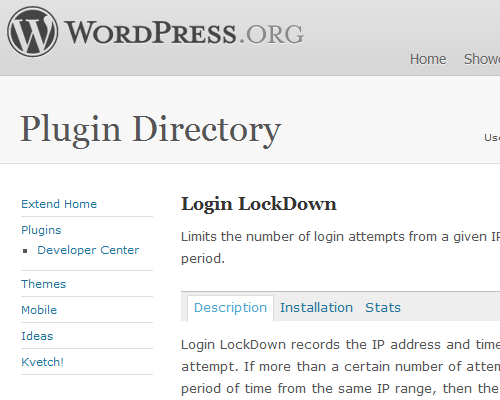The height and width of the screenshot is (400, 500).
Task: Select the Description tab
Action: (x=230, y=308)
